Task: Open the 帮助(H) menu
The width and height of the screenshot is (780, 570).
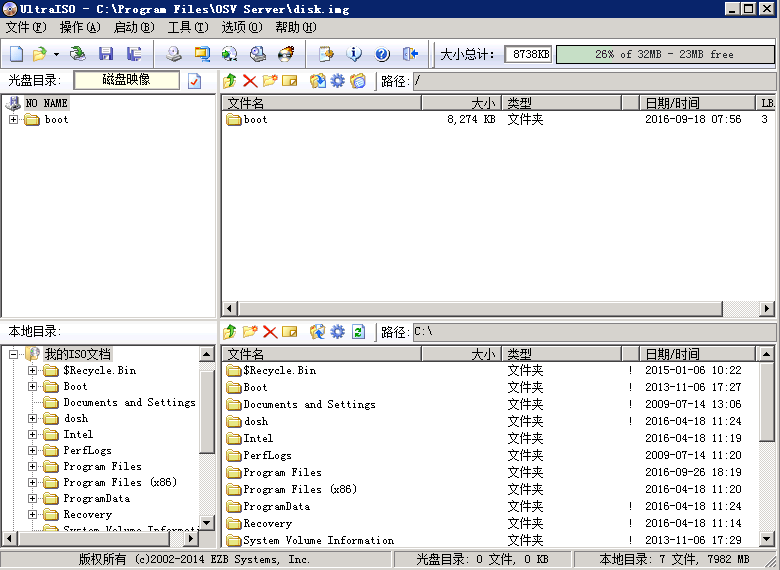Action: tap(296, 27)
